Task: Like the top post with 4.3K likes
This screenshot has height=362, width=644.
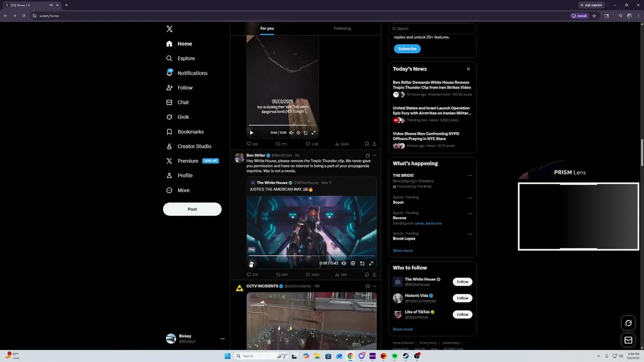Action: click(312, 144)
